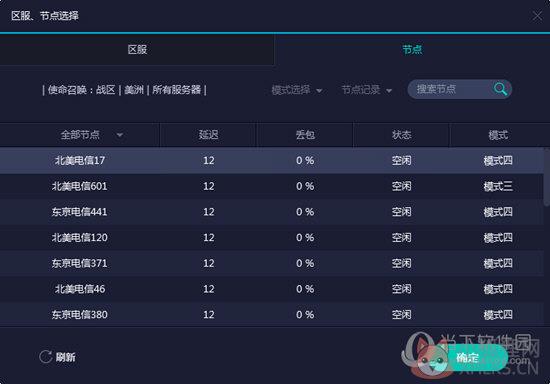Image resolution: width=550 pixels, height=384 pixels.
Task: Click the 模式 column header
Action: [x=498, y=135]
